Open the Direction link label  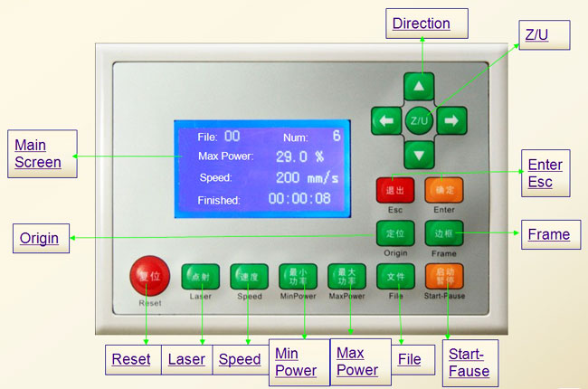click(421, 24)
